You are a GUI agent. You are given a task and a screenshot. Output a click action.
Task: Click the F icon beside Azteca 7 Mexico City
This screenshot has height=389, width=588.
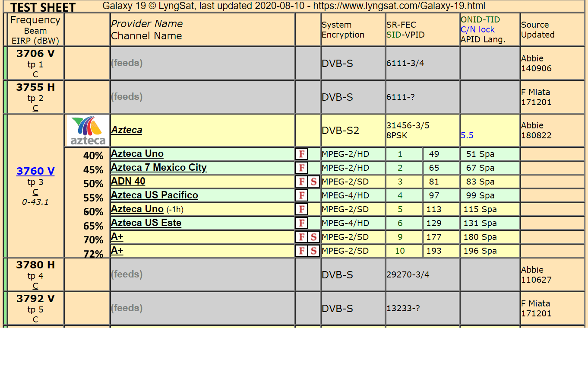(x=301, y=168)
